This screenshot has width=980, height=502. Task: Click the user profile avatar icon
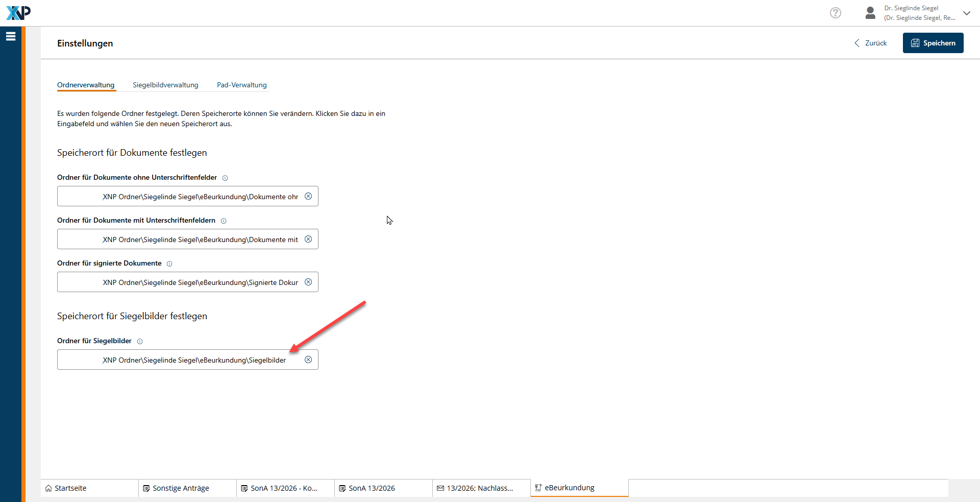[870, 13]
